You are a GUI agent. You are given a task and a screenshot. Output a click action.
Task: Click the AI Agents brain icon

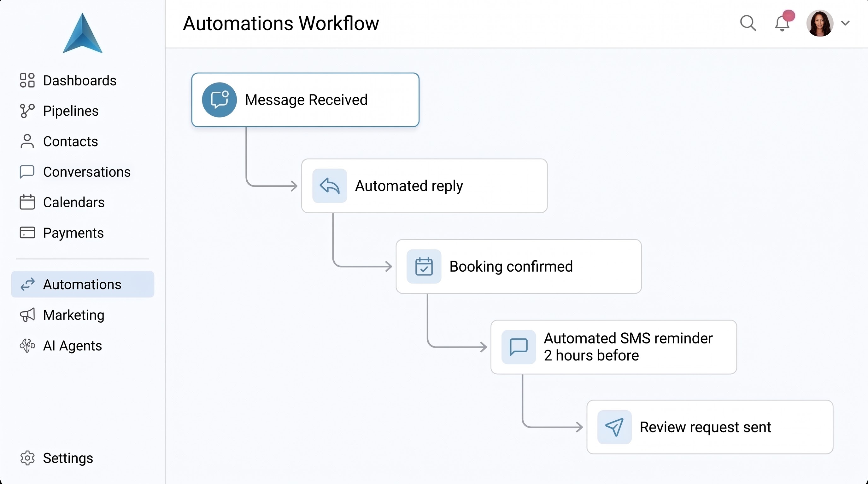click(27, 346)
